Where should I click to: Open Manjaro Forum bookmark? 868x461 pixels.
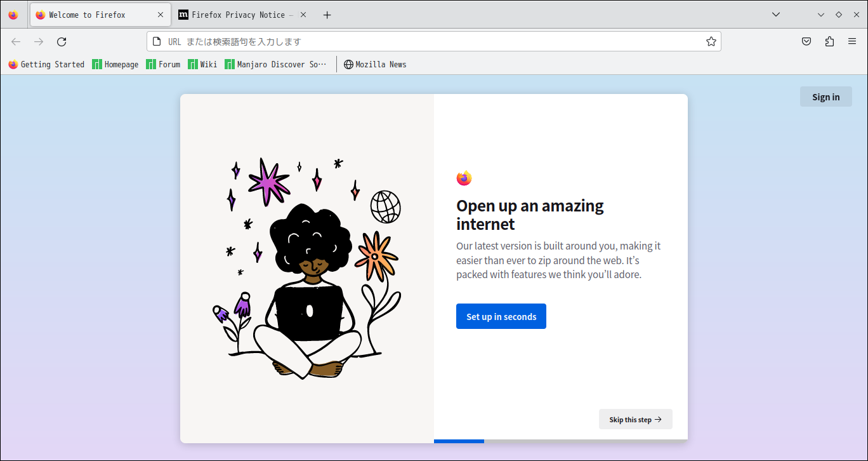point(163,64)
